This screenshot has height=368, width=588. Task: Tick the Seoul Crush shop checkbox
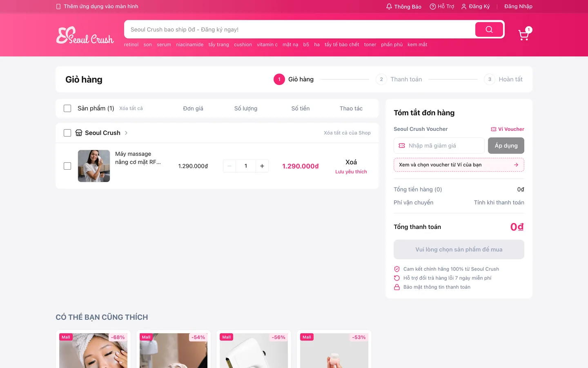point(67,133)
